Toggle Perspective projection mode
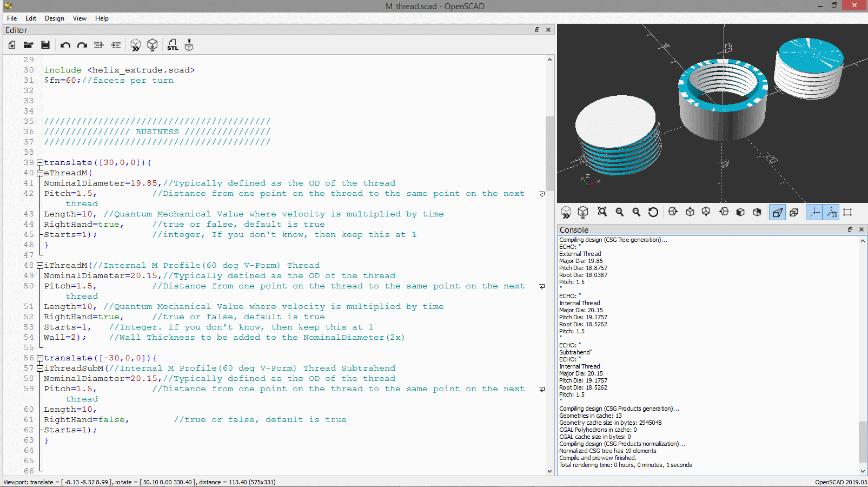The height and width of the screenshot is (487, 868). coord(777,212)
